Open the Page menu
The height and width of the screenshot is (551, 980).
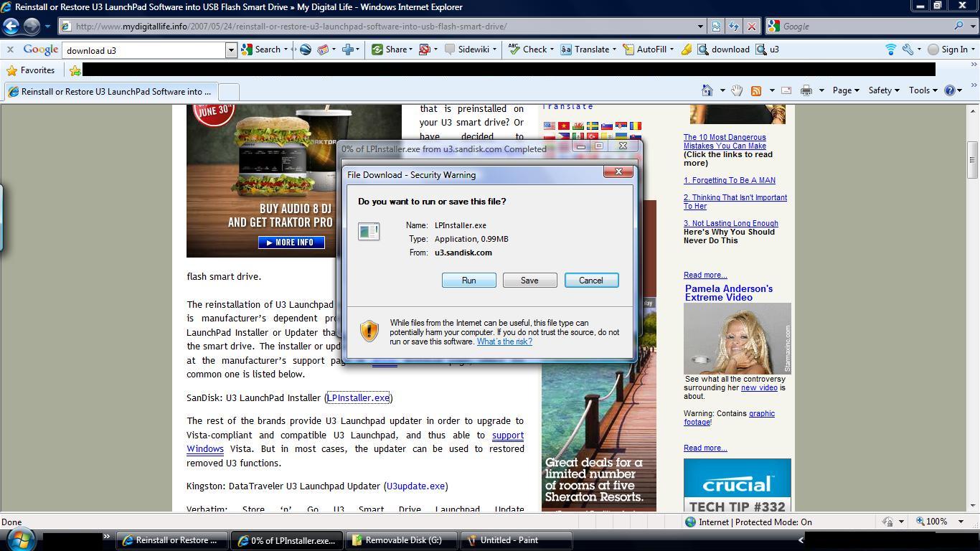pos(846,90)
